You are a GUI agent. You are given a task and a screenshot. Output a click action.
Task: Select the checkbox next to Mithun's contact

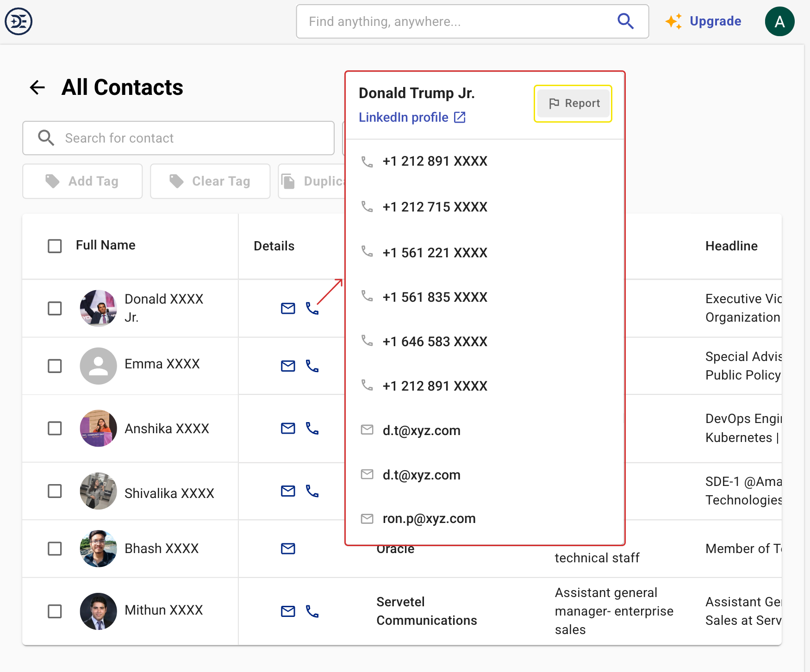click(55, 611)
